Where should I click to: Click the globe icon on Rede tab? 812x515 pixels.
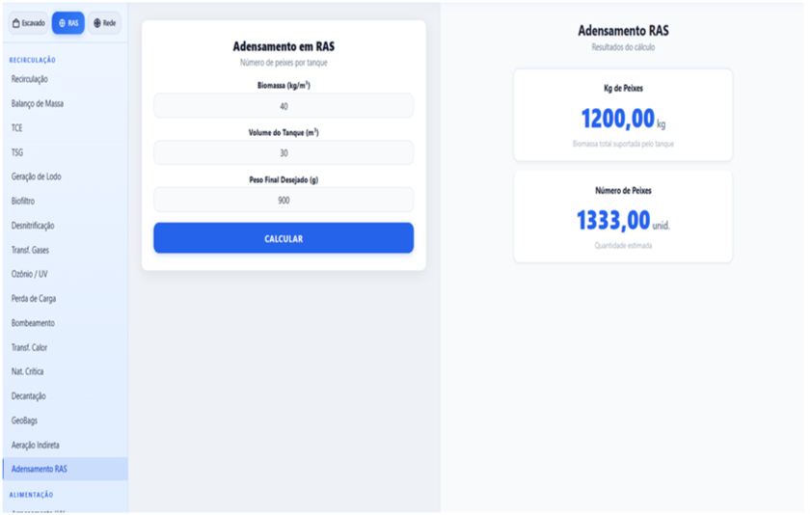(96, 23)
